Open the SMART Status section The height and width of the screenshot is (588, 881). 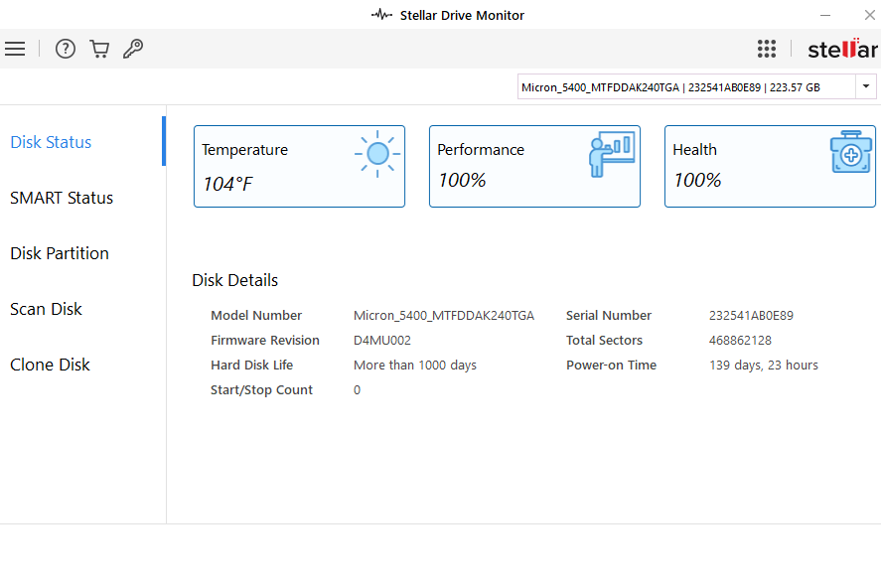click(62, 198)
